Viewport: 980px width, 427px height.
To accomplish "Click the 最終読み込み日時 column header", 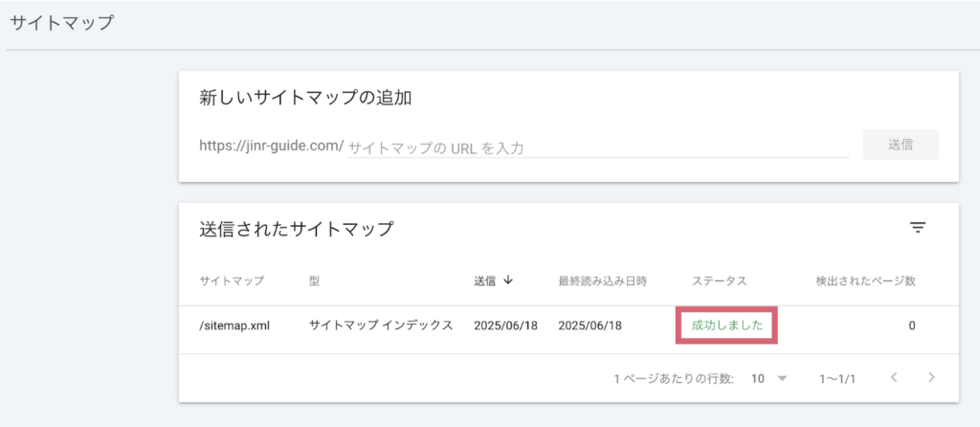I will (x=603, y=281).
